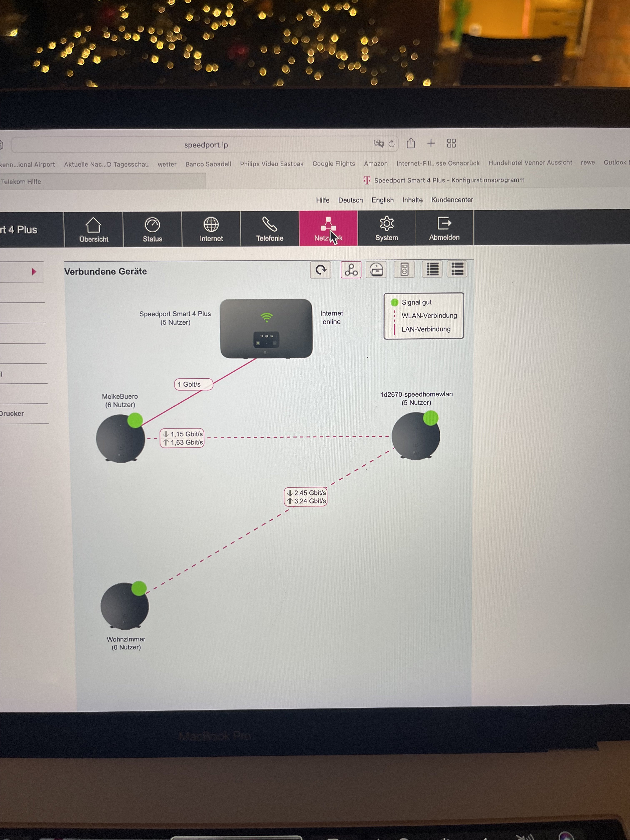
Task: Open the Kundencenter link
Action: pos(452,200)
